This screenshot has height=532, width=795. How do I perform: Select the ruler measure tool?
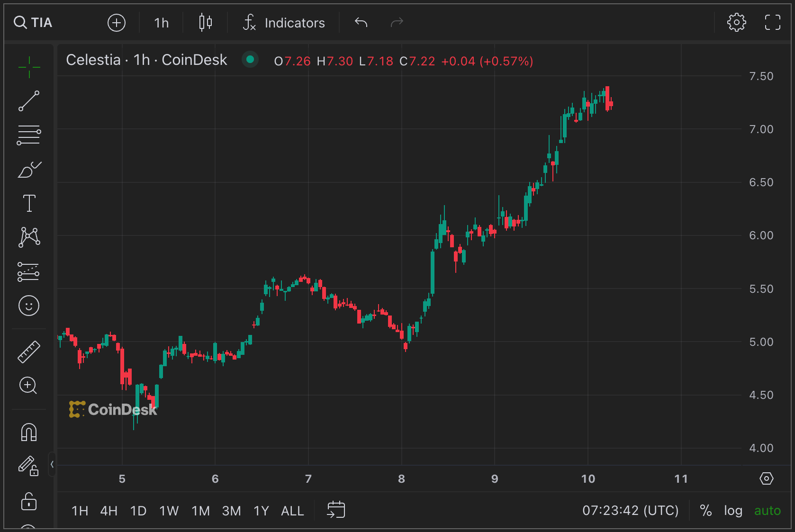[29, 352]
